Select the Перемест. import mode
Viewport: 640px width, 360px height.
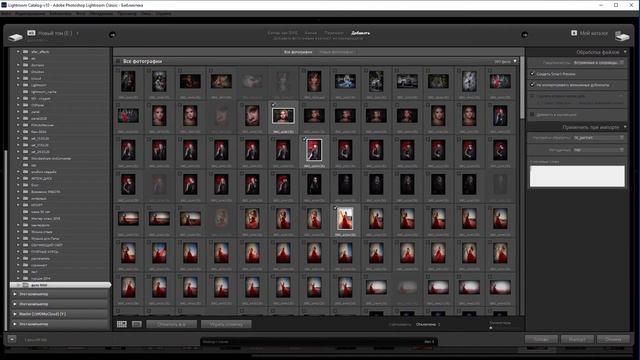point(334,33)
